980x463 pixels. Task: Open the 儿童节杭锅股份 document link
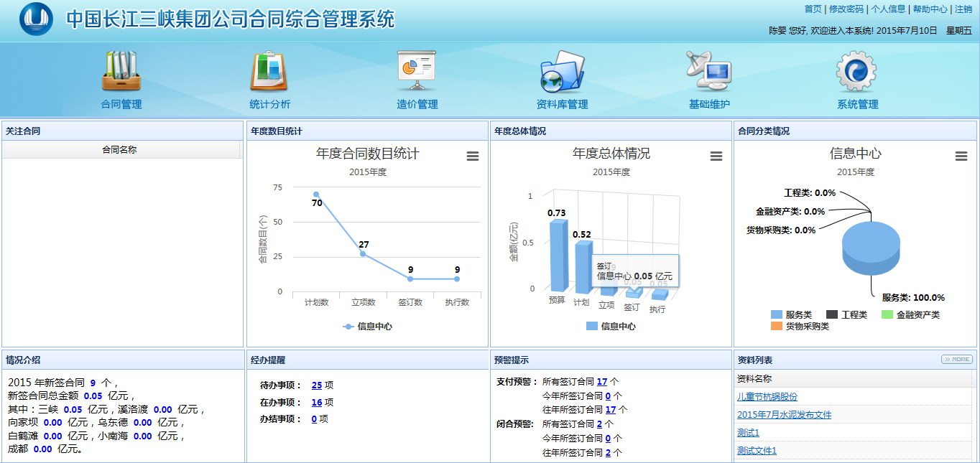(x=767, y=397)
